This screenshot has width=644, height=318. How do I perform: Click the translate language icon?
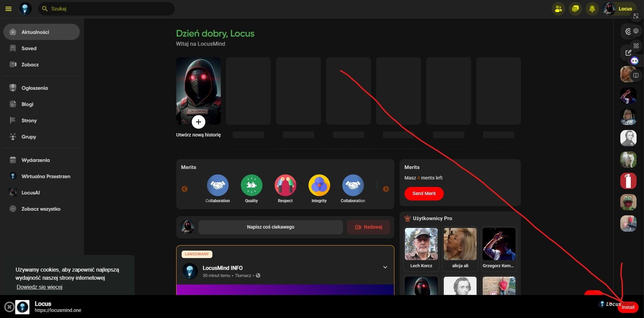point(636,16)
